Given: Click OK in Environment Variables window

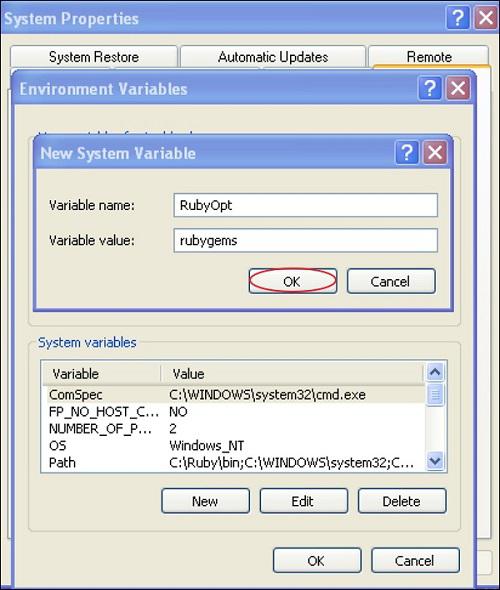Looking at the screenshot, I should [317, 561].
